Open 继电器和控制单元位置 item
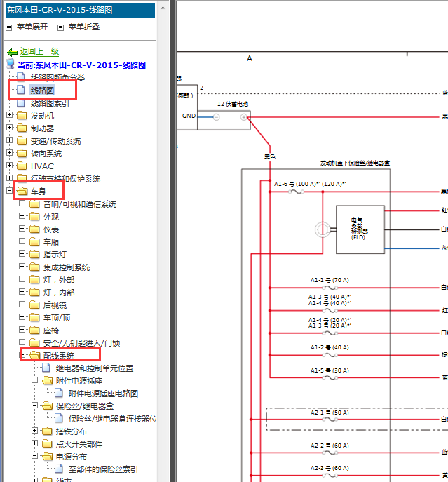448x482 pixels. pyautogui.click(x=95, y=368)
